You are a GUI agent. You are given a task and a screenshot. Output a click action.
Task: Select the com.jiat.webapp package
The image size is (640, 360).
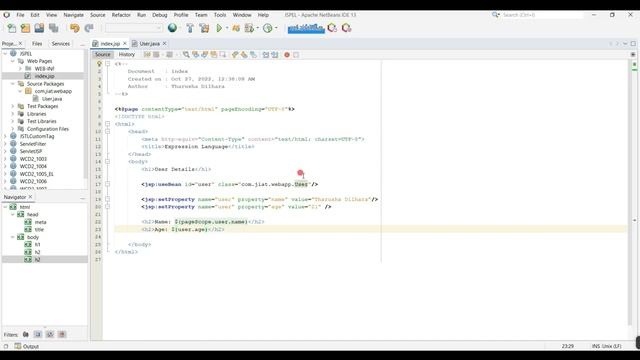point(53,91)
